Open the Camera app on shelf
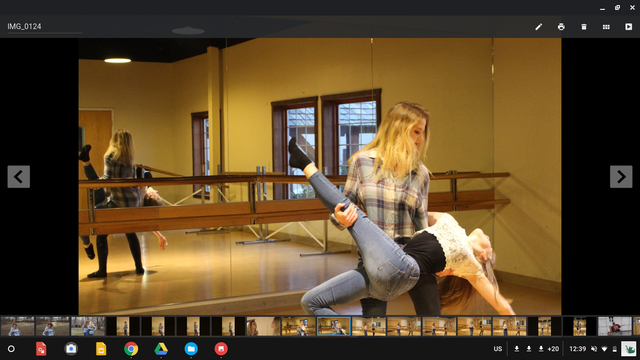The height and width of the screenshot is (360, 640). coord(71,349)
